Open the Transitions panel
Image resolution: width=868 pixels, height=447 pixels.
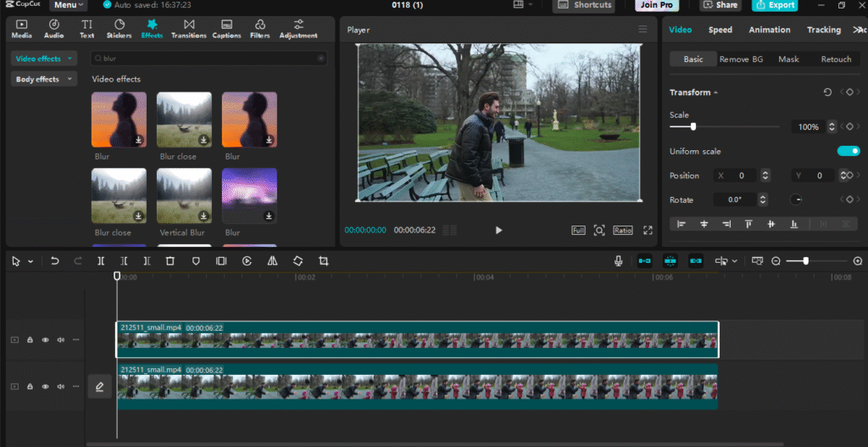189,29
